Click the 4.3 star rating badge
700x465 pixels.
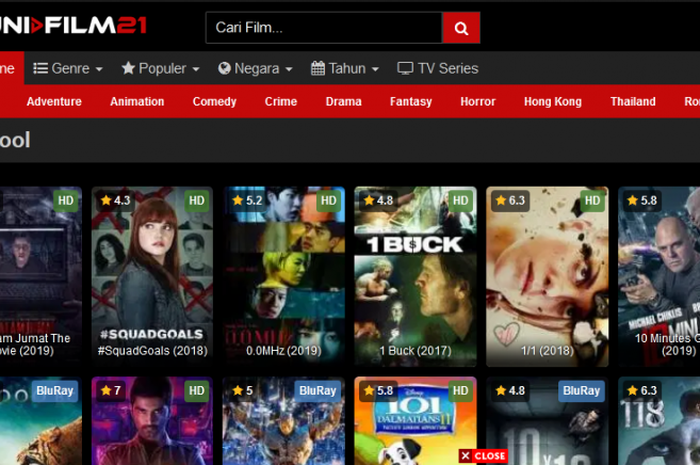[x=115, y=200]
